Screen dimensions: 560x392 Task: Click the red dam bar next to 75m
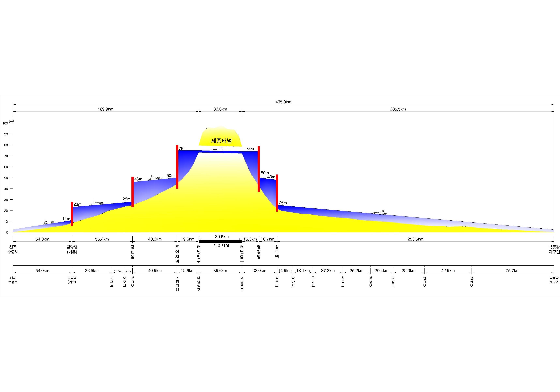click(177, 167)
